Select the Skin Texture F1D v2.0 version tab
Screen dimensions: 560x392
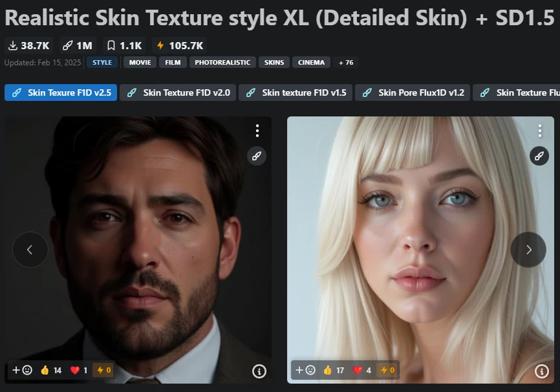(x=178, y=93)
